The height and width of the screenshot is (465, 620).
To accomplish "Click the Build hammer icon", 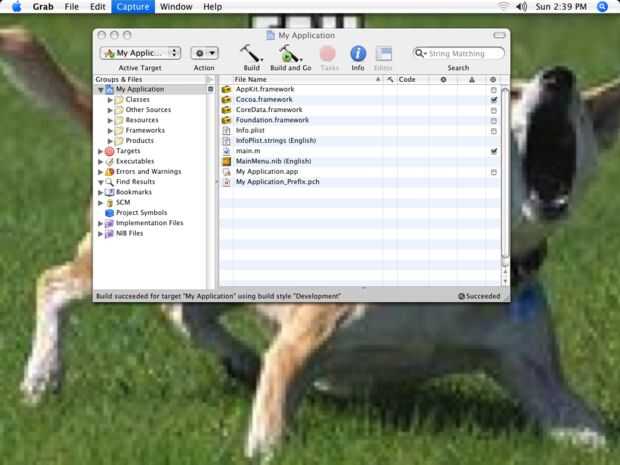I will [251, 54].
